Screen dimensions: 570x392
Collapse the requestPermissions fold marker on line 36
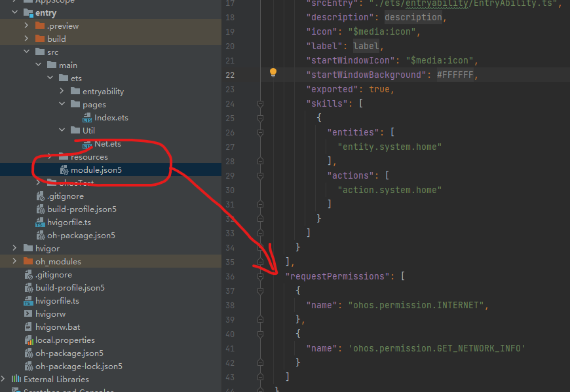(x=260, y=276)
